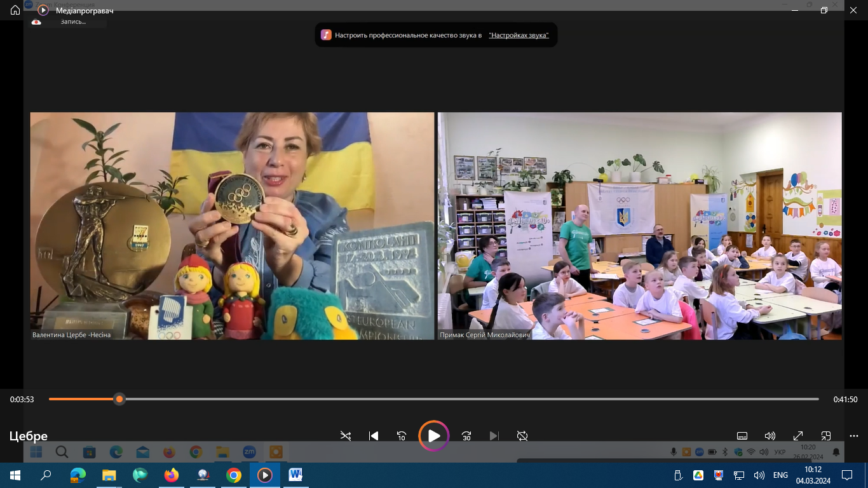This screenshot has height=488, width=868.
Task: Toggle repeat mode
Action: tap(522, 436)
